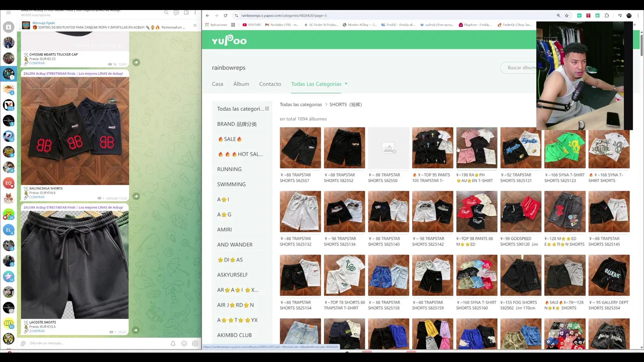This screenshot has width=644, height=362.
Task: Open the EL chat avatar in sidebar
Action: click(x=9, y=230)
